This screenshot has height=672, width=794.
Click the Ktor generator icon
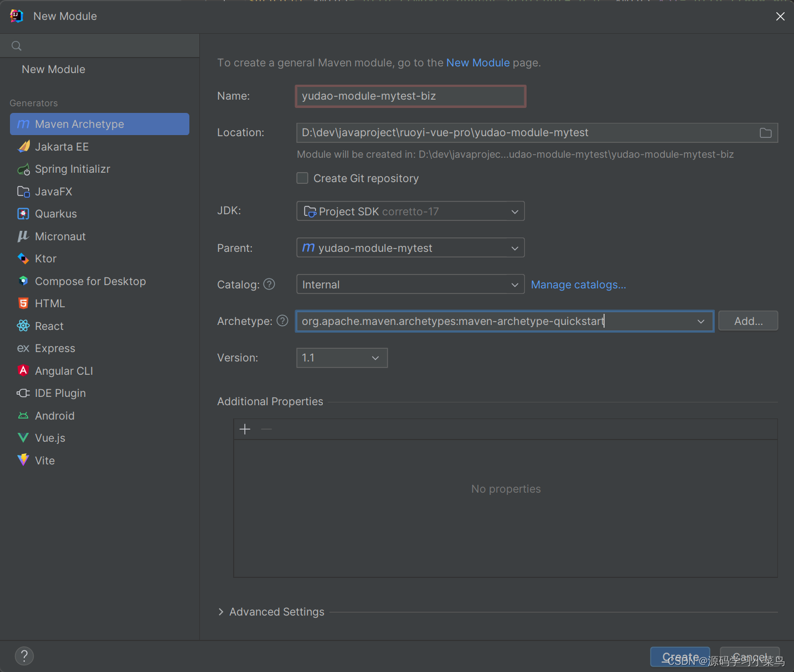(x=23, y=259)
